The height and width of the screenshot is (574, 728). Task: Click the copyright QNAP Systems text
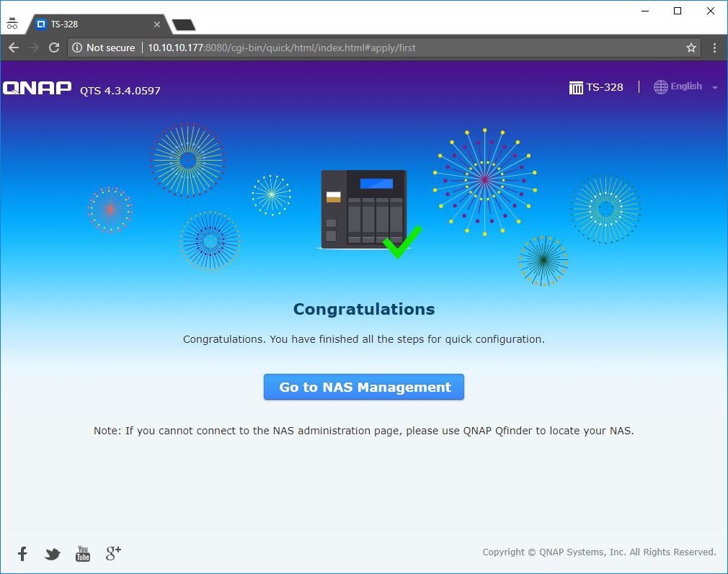pyautogui.click(x=599, y=552)
